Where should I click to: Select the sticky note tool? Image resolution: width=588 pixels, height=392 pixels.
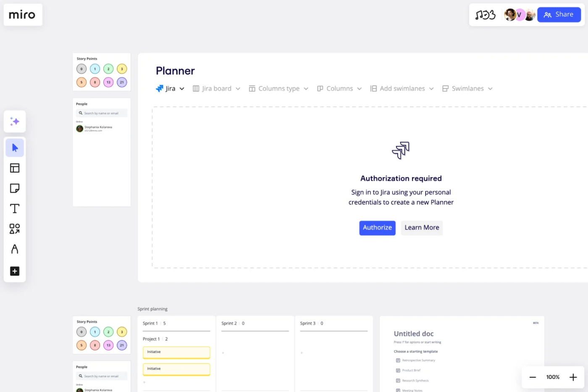(15, 188)
